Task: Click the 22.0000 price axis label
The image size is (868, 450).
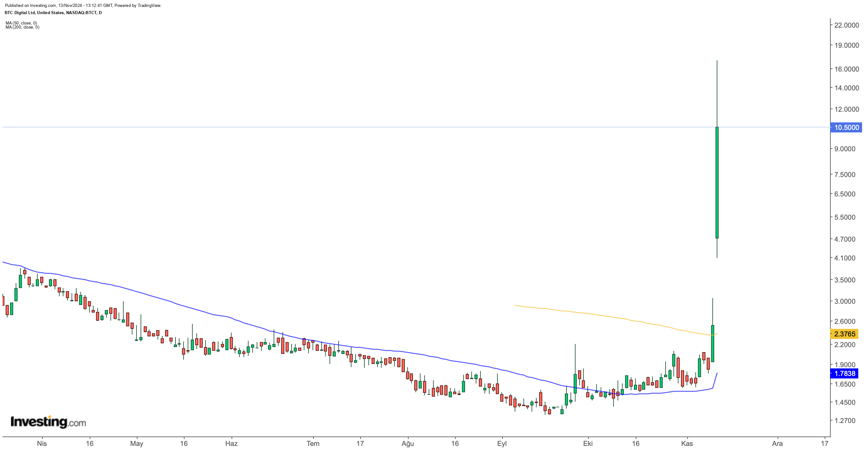Action: point(846,25)
